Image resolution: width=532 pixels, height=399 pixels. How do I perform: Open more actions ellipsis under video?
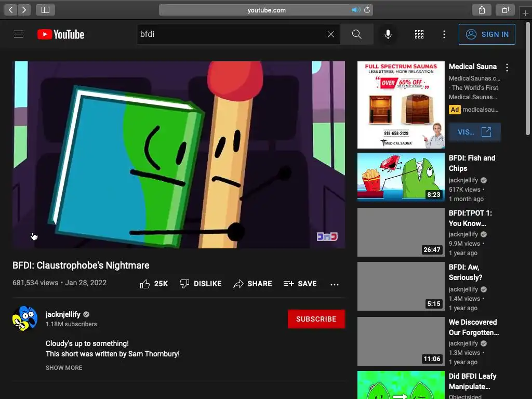click(x=335, y=284)
